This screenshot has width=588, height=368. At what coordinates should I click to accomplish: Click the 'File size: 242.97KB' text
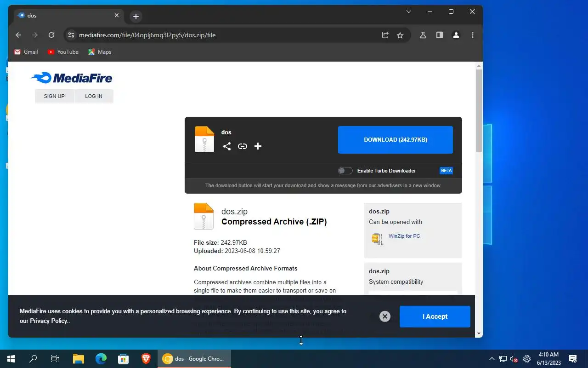coord(220,242)
